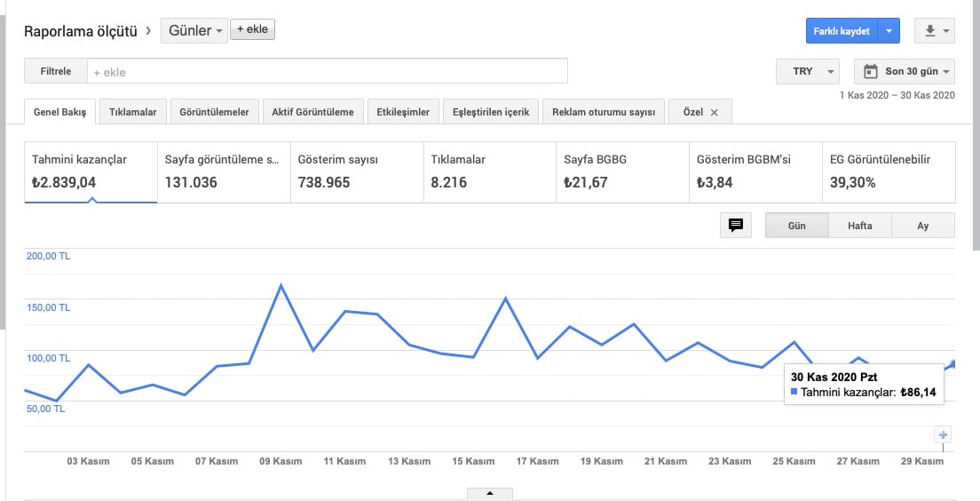Select the Hafta chart granularity
This screenshot has width=980, height=501.
860,225
